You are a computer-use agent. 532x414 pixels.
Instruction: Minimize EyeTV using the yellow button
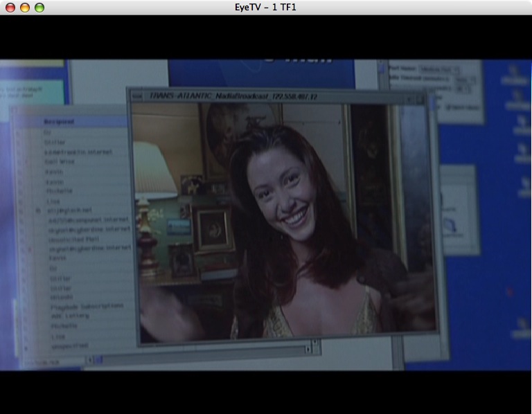(25, 8)
